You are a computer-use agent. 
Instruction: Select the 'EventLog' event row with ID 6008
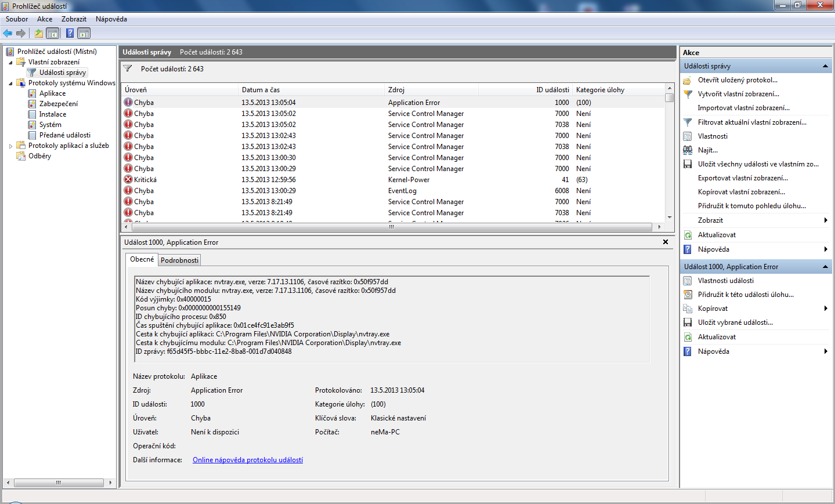click(x=393, y=191)
